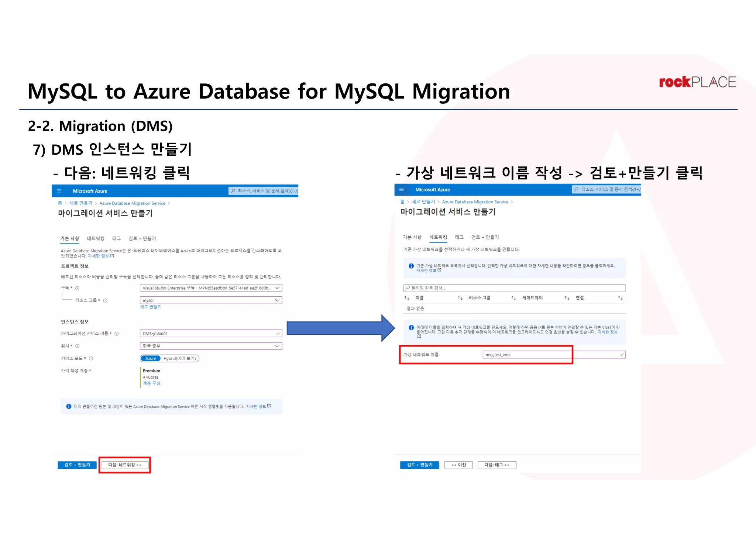Click 계층 구성 pricing tier link
Screen dimensions: 756x534
(x=151, y=383)
